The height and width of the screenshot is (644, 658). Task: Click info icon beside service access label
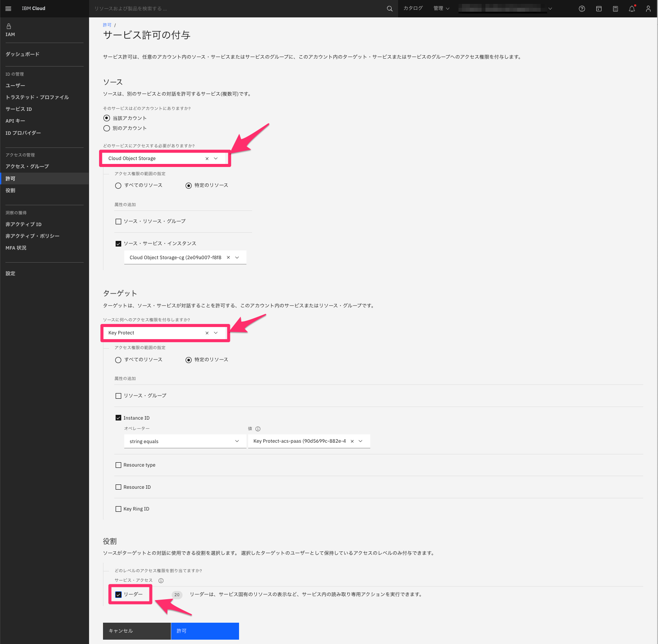tap(161, 581)
